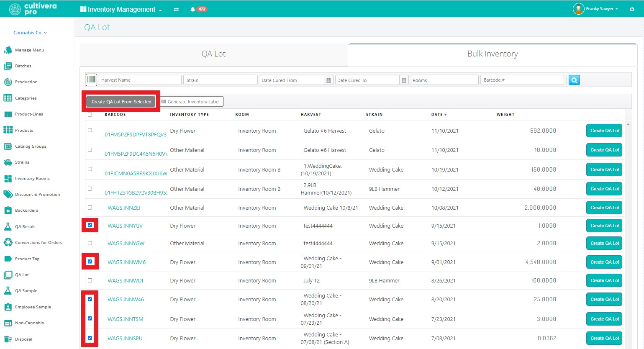Click the QA Sample flask icon
The width and height of the screenshot is (644, 349).
[8, 291]
